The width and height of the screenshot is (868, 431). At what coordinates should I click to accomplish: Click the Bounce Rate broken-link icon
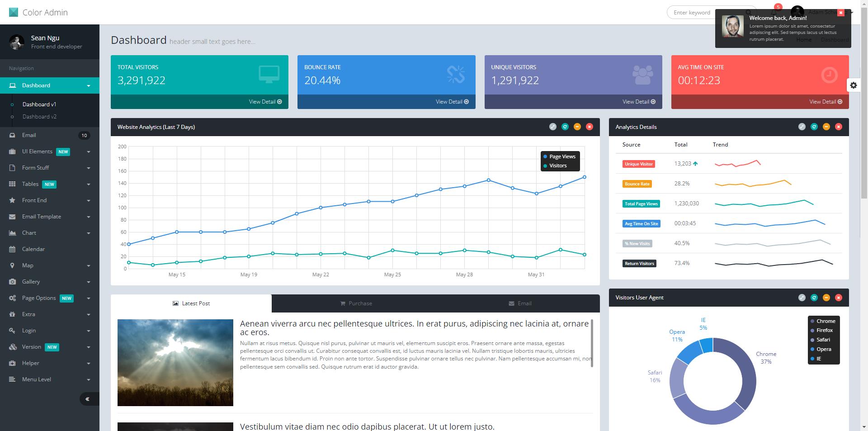(x=456, y=74)
